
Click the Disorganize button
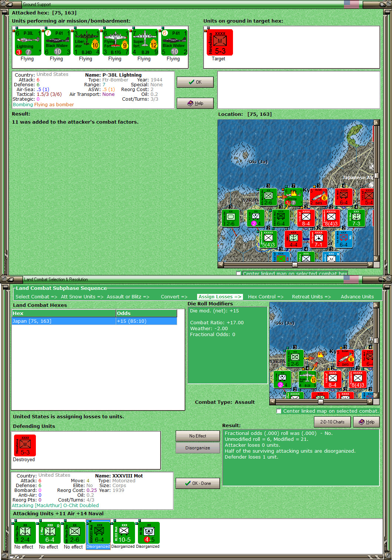[x=198, y=448]
